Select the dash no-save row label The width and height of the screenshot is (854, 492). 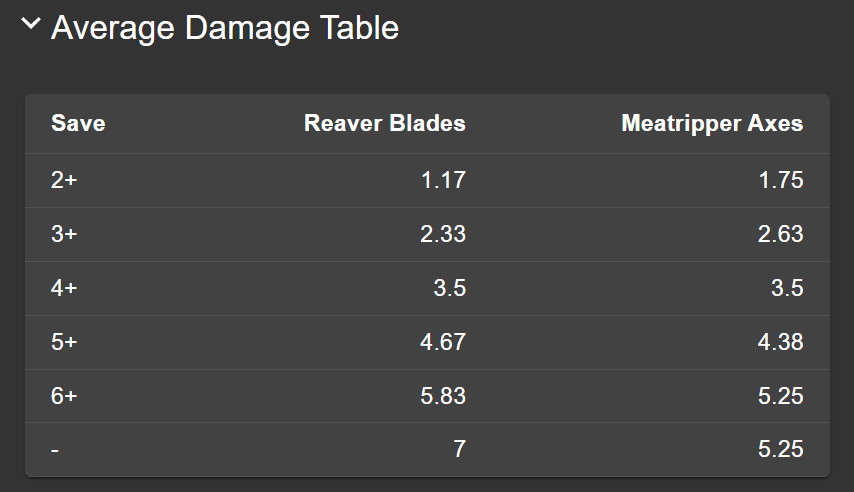(55, 450)
